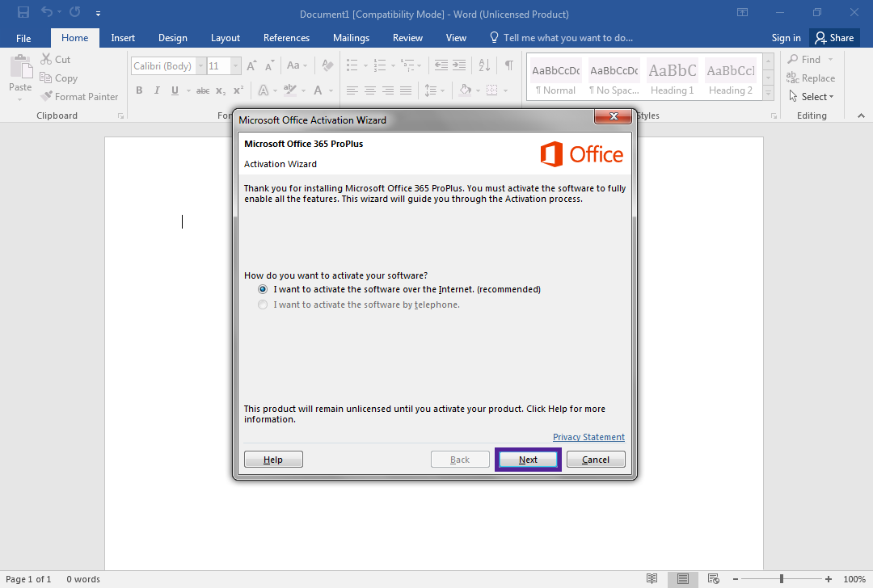Open the Privacy Statement link
The height and width of the screenshot is (588, 873).
(588, 437)
